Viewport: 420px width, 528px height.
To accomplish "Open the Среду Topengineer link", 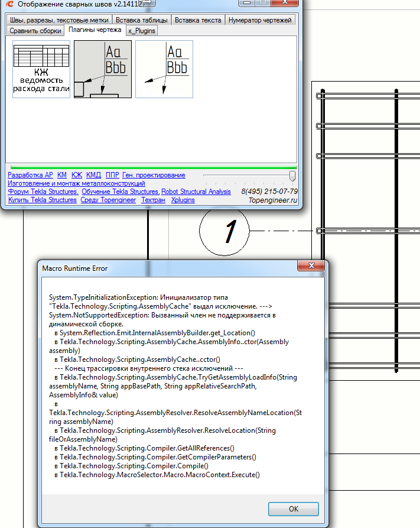I will [x=108, y=200].
